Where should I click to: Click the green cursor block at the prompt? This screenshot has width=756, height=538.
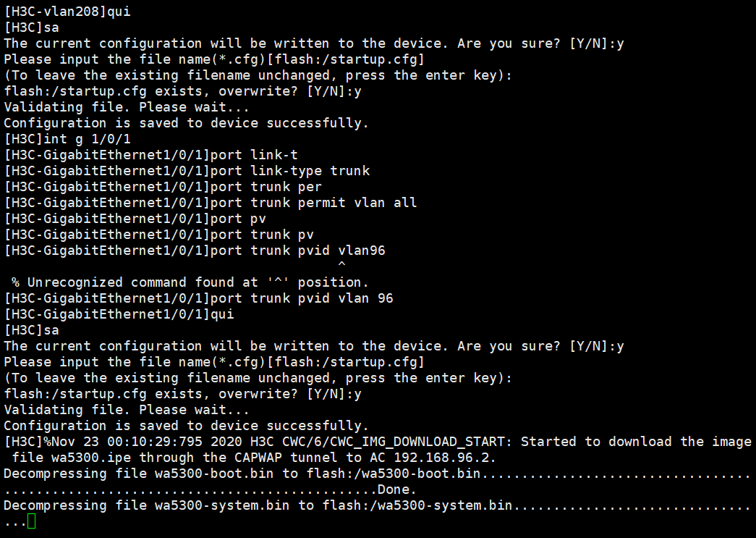pyautogui.click(x=31, y=521)
